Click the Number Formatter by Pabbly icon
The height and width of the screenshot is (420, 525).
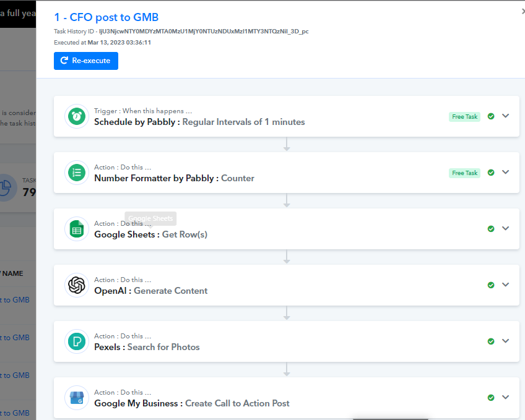tap(77, 173)
